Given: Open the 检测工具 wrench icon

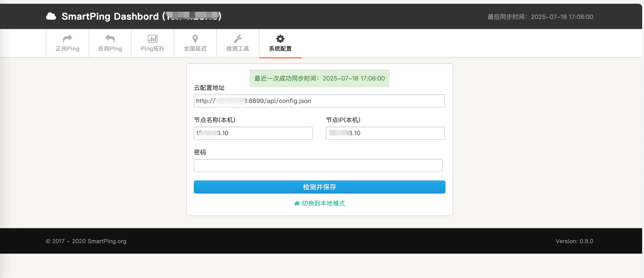Looking at the screenshot, I should pyautogui.click(x=238, y=39).
